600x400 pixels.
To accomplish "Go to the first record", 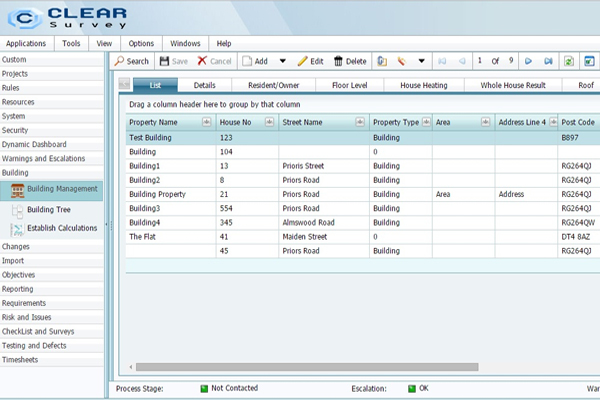I will [x=442, y=61].
